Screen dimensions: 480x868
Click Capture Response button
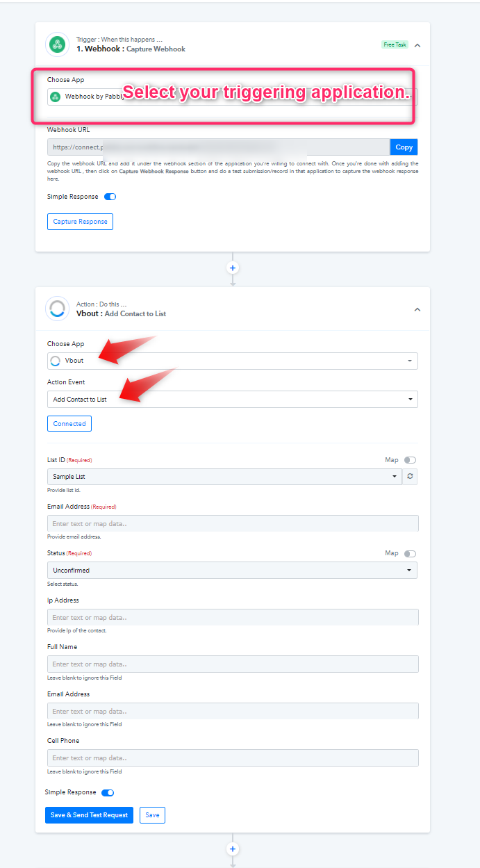[80, 222]
